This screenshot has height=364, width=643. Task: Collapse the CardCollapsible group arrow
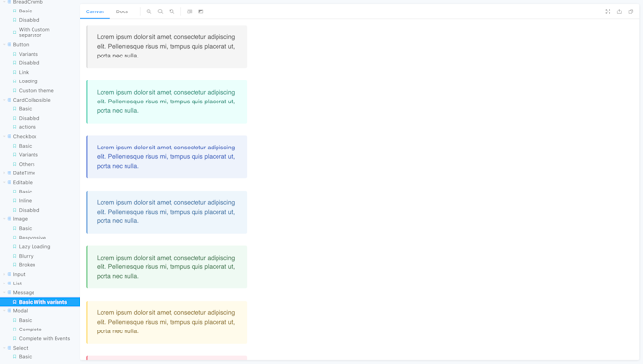[x=4, y=100]
